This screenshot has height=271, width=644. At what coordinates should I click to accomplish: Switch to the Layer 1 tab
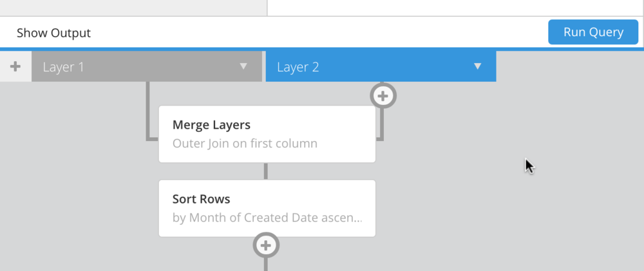147,66
